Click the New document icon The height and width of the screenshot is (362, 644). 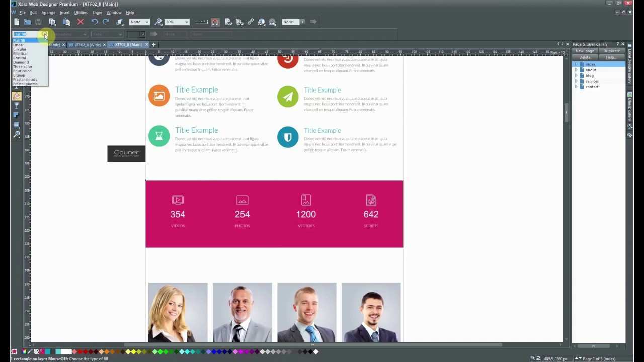click(17, 22)
